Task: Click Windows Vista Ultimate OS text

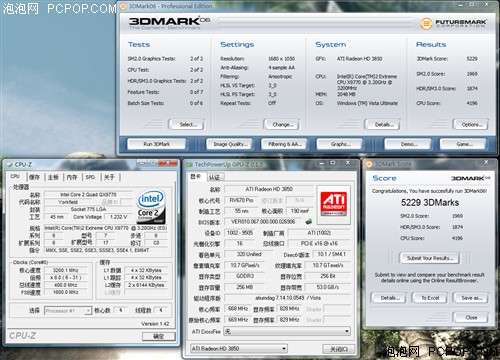Action: (367, 103)
